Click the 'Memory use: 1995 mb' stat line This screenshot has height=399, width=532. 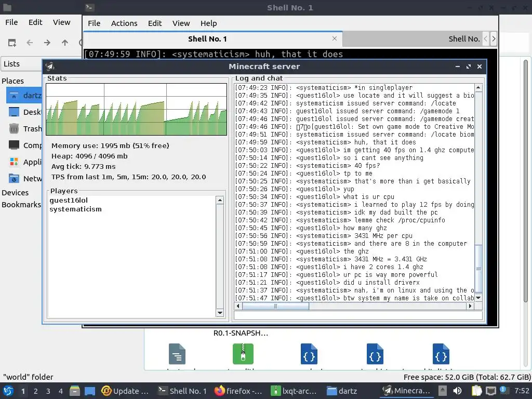coord(110,145)
